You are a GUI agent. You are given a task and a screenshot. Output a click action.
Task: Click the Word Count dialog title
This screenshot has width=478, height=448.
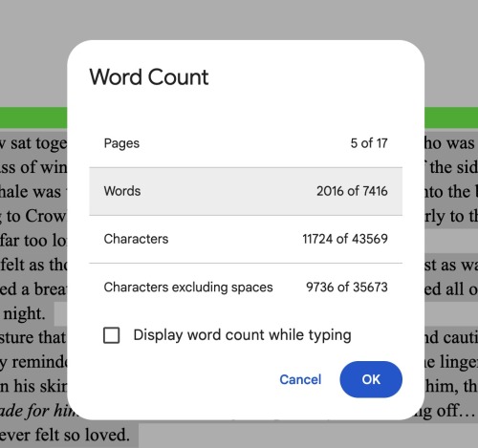click(149, 77)
